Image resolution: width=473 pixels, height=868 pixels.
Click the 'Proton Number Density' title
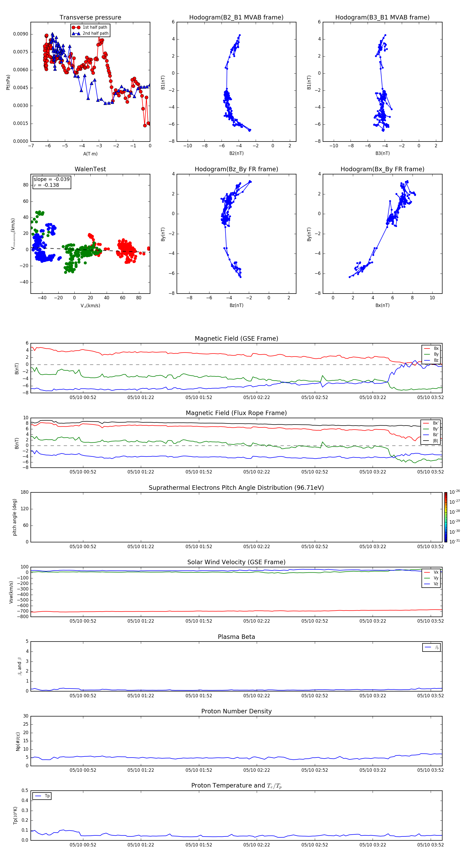pos(236,711)
